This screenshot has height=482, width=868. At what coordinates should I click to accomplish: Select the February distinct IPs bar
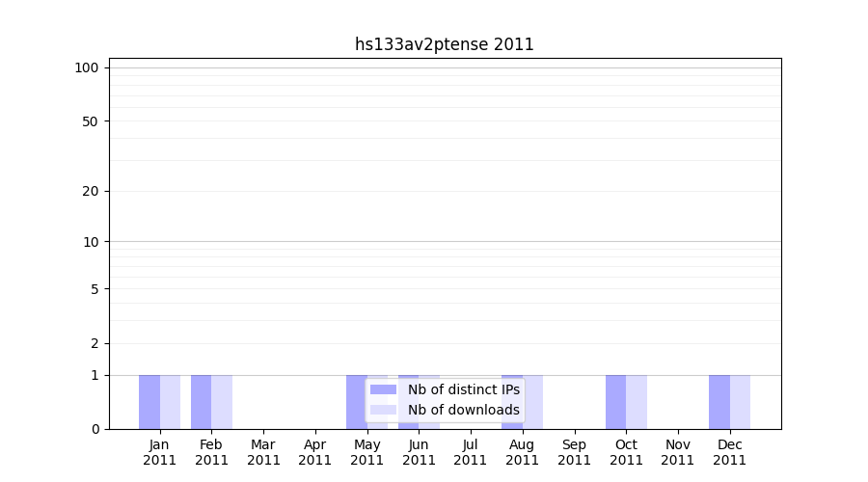[201, 402]
